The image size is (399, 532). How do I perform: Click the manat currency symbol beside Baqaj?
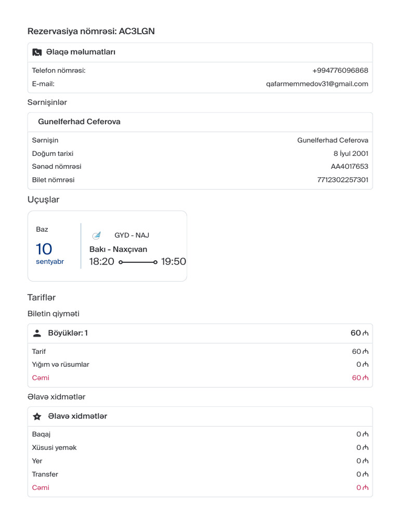tap(366, 434)
